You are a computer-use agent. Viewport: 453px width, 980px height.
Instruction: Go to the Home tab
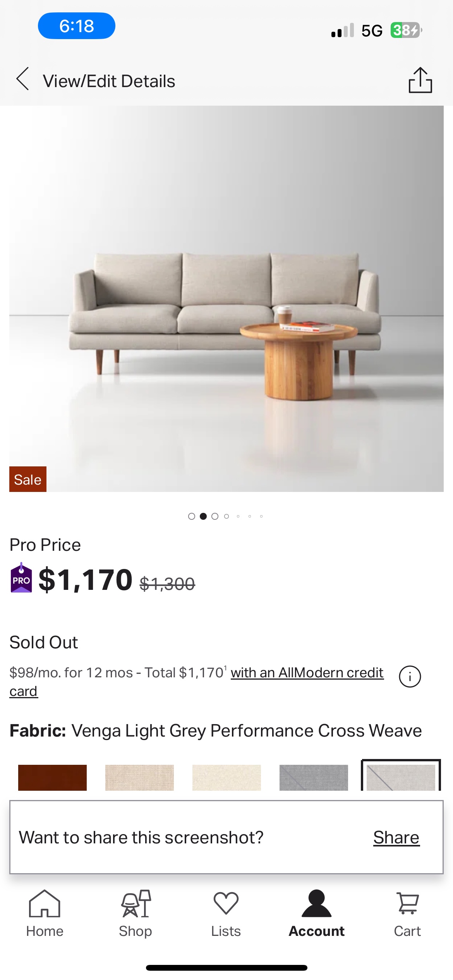pyautogui.click(x=45, y=913)
